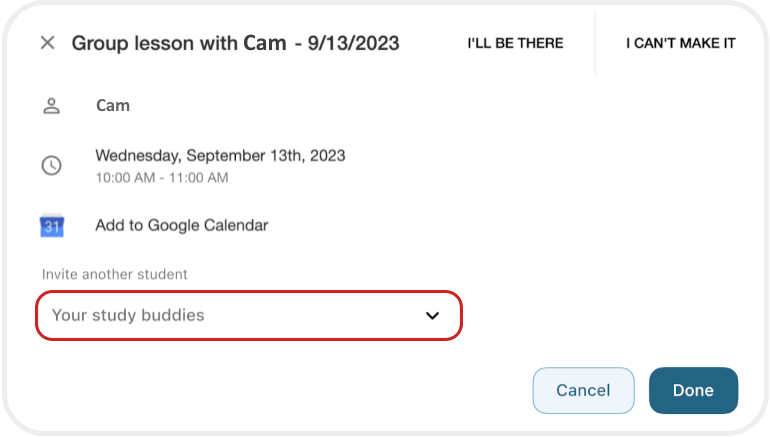This screenshot has height=437, width=770.
Task: Click the Google Calendar 31 icon
Action: coord(52,226)
